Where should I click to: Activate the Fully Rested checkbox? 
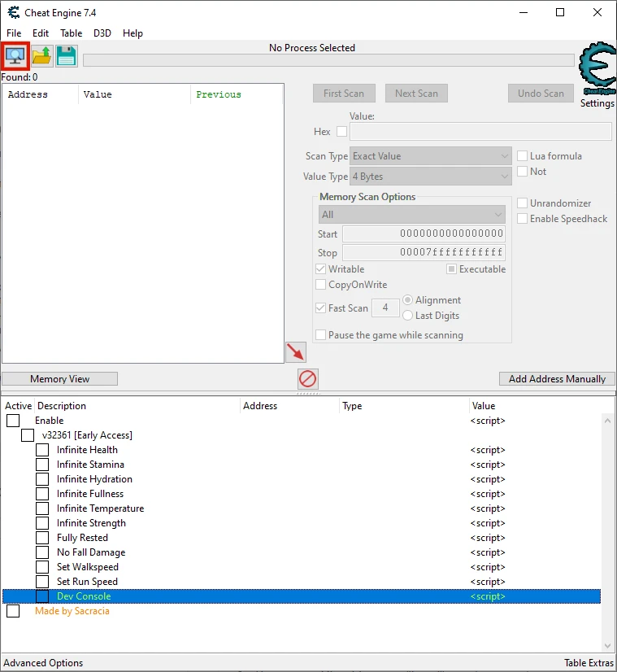point(42,538)
